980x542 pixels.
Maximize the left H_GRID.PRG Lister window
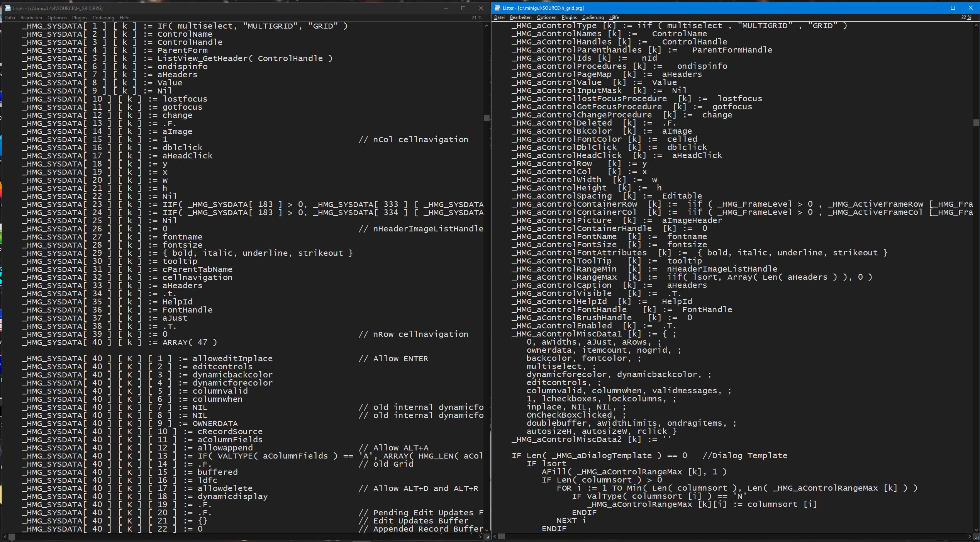pos(463,8)
